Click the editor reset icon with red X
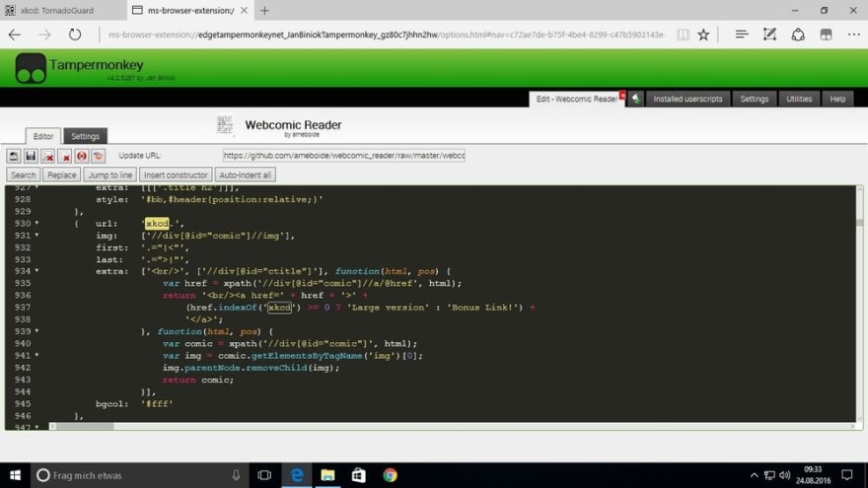The height and width of the screenshot is (488, 868). click(47, 156)
